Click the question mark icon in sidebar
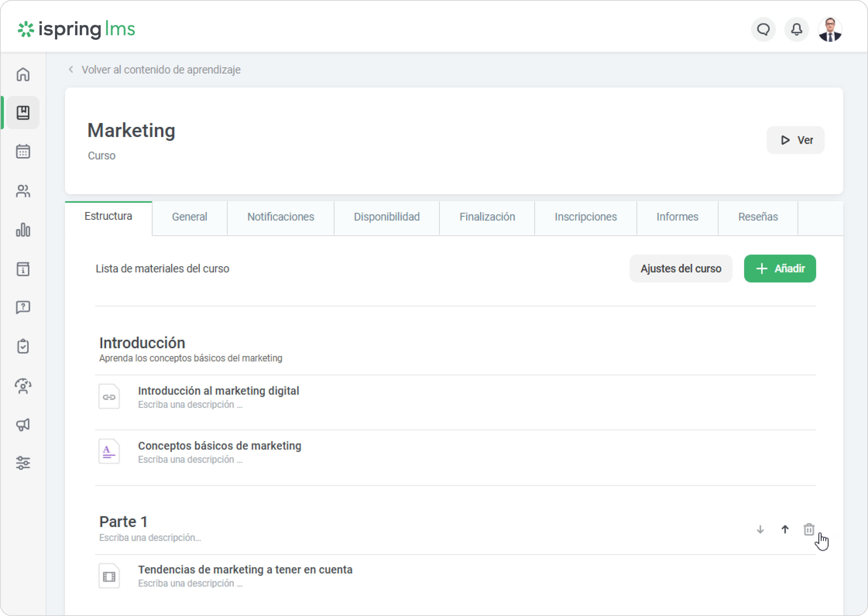Screen dimensions: 868x616 tap(23, 307)
